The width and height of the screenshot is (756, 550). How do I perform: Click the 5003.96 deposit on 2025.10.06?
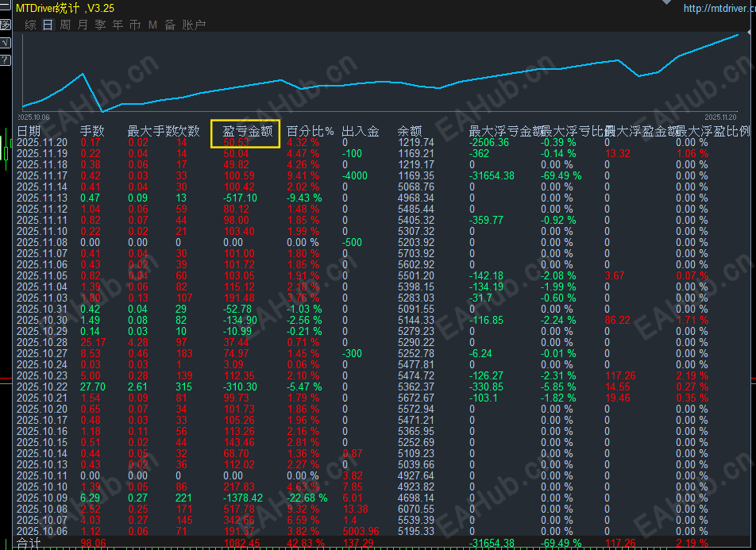pos(361,531)
